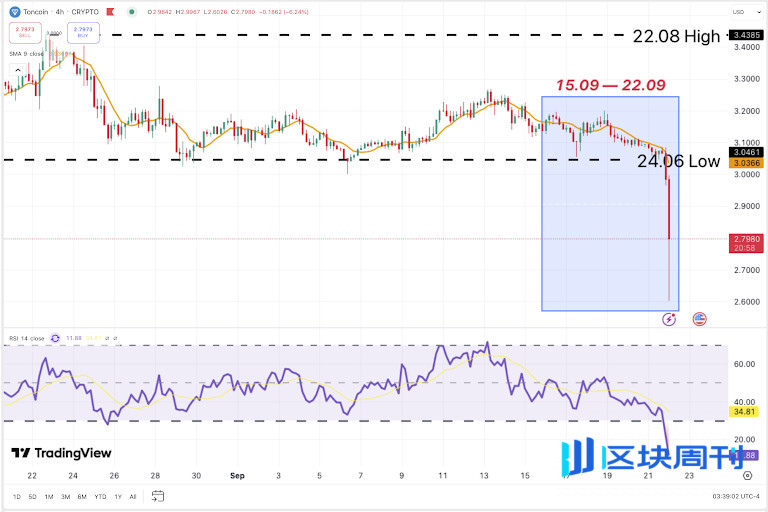The height and width of the screenshot is (512, 768).
Task: Click the time axis settings target icon
Action: click(747, 475)
